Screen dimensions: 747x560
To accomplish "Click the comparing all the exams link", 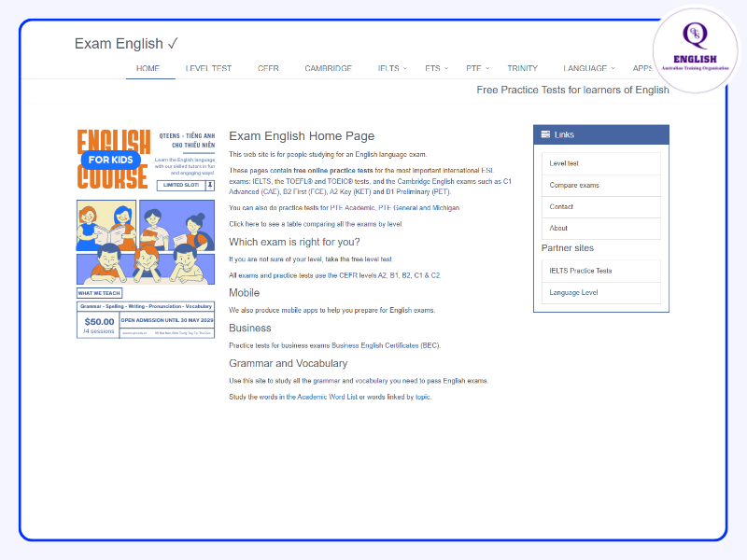I will (353, 224).
